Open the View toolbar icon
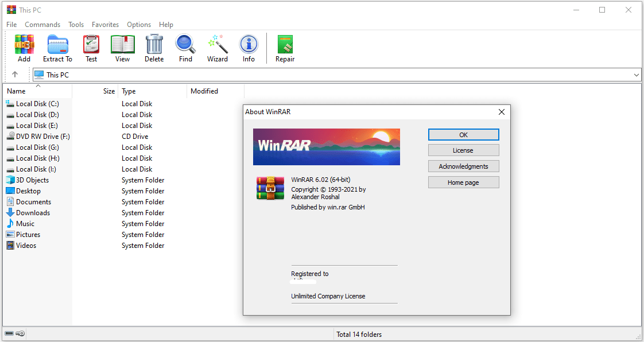The height and width of the screenshot is (342, 644). click(122, 44)
